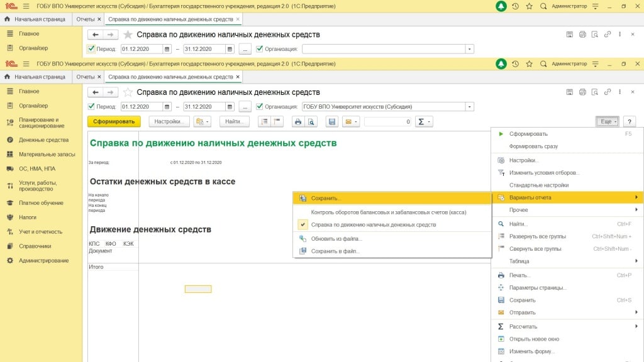Choose Сохранить... in the variants submenu
The height and width of the screenshot is (362, 644).
point(325,198)
